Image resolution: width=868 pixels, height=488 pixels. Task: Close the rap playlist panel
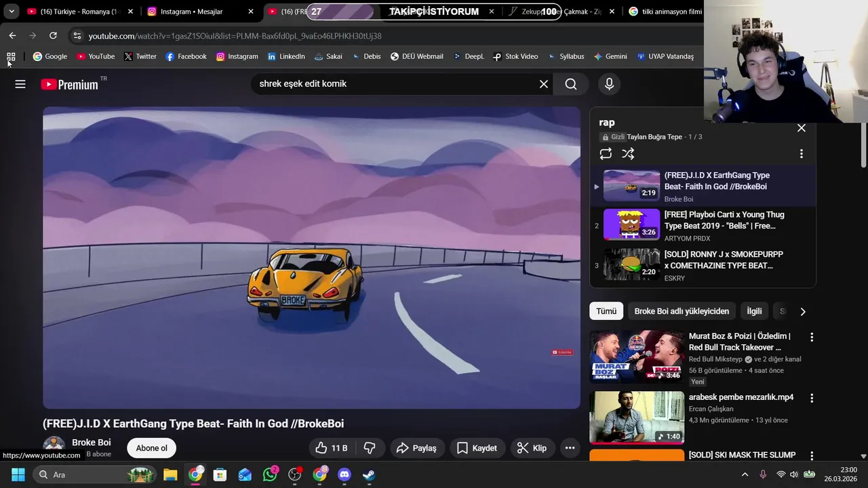tap(802, 127)
